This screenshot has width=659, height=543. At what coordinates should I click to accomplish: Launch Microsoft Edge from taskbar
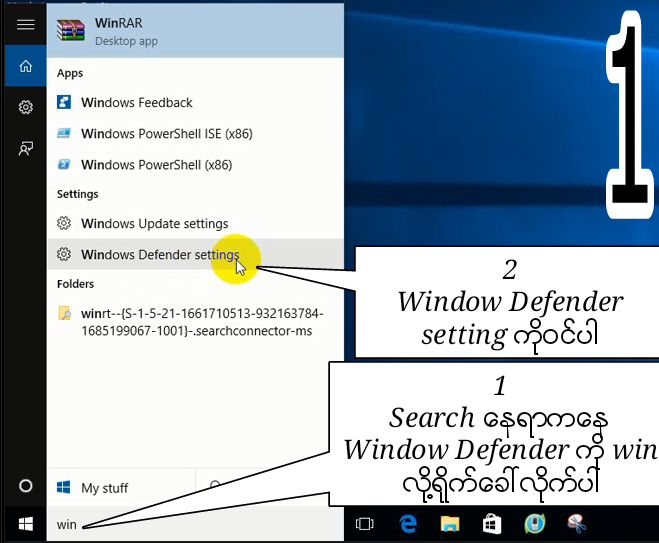pyautogui.click(x=408, y=524)
